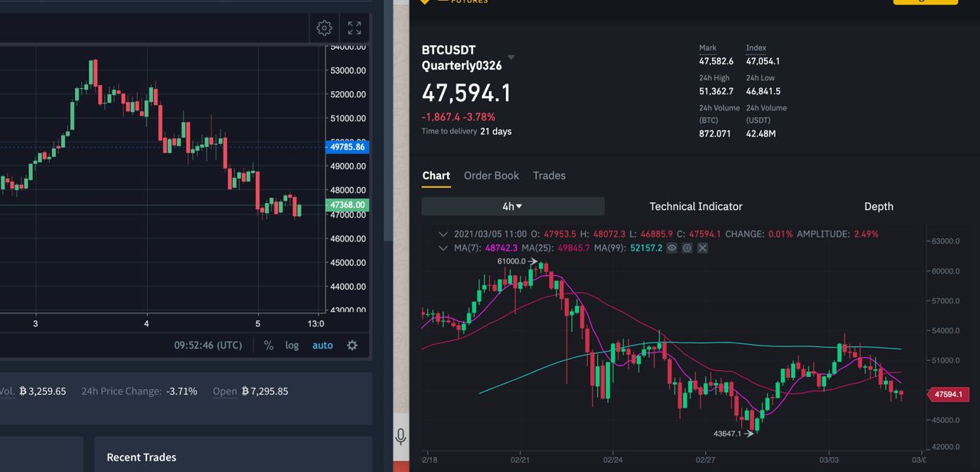Click the -1,867.4 -3.78% change text
The height and width of the screenshot is (472, 980).
click(459, 117)
